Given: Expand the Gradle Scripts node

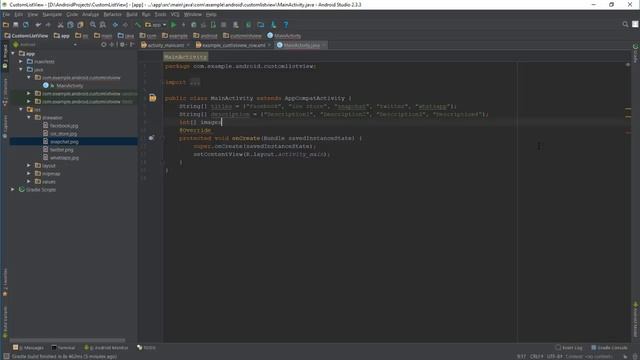Looking at the screenshot, I should pyautogui.click(x=13, y=189).
